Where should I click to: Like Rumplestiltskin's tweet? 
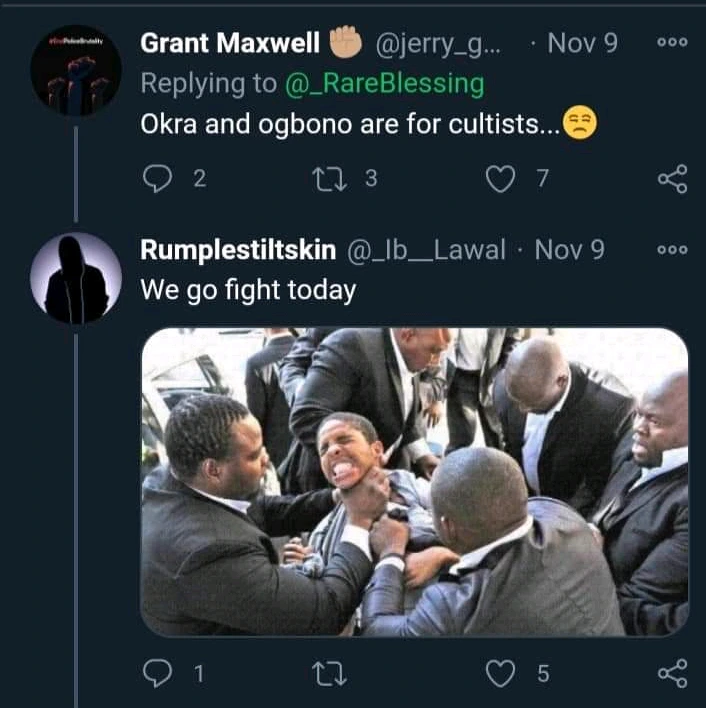click(500, 673)
